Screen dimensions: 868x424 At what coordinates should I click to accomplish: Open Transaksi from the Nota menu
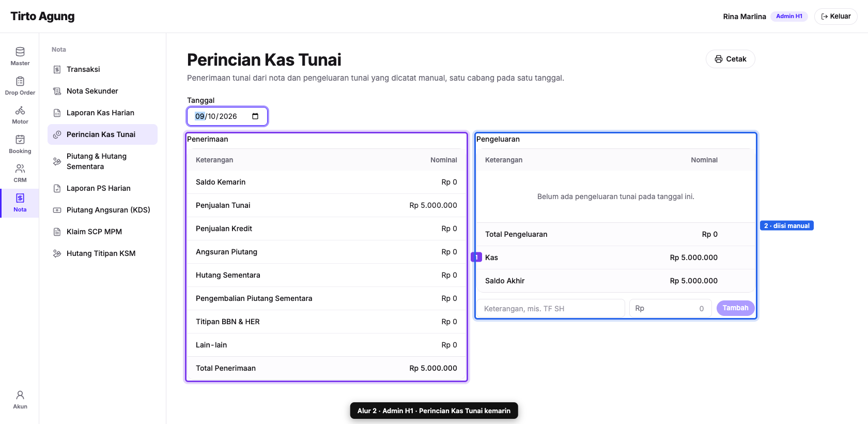(x=102, y=69)
